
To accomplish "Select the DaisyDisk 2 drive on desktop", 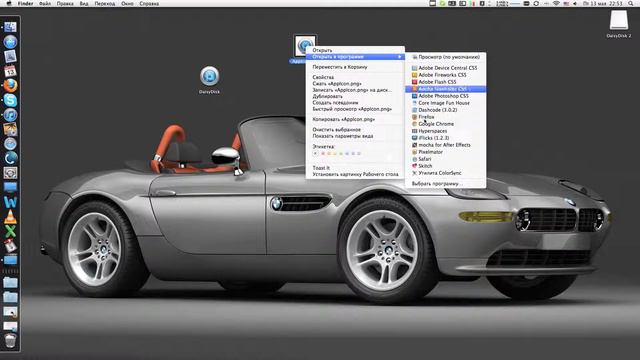I will (x=619, y=20).
